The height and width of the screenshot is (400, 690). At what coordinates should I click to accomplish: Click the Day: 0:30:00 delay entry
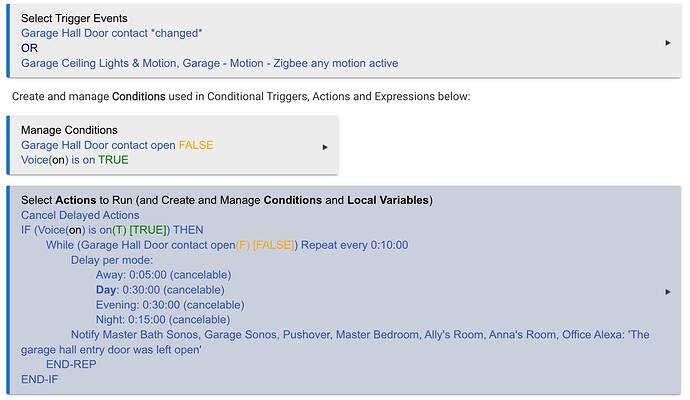point(160,290)
